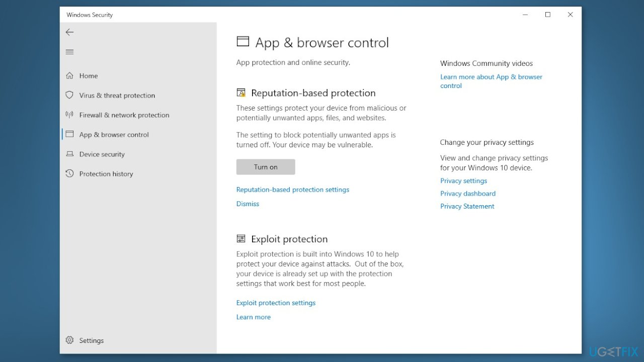Image resolution: width=644 pixels, height=362 pixels.
Task: Click the Home house icon in sidebar
Action: [69, 75]
